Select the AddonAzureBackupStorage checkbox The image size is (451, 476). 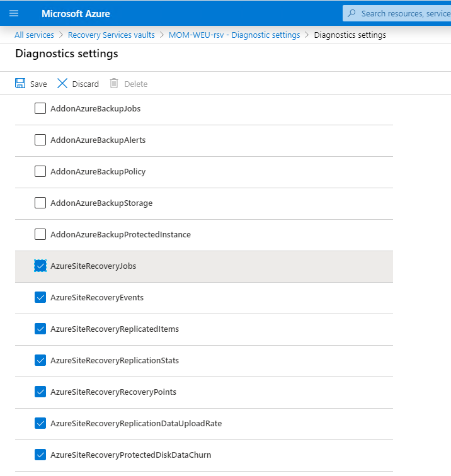pyautogui.click(x=40, y=203)
